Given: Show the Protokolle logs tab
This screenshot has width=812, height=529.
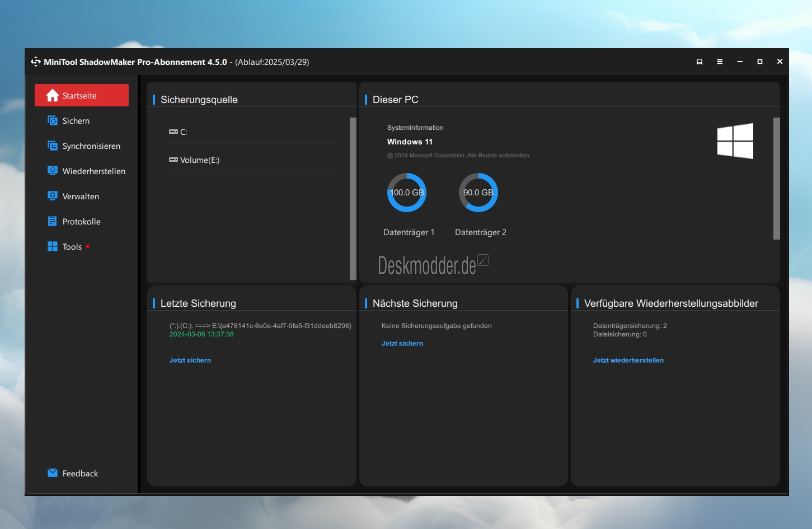Looking at the screenshot, I should tap(82, 222).
